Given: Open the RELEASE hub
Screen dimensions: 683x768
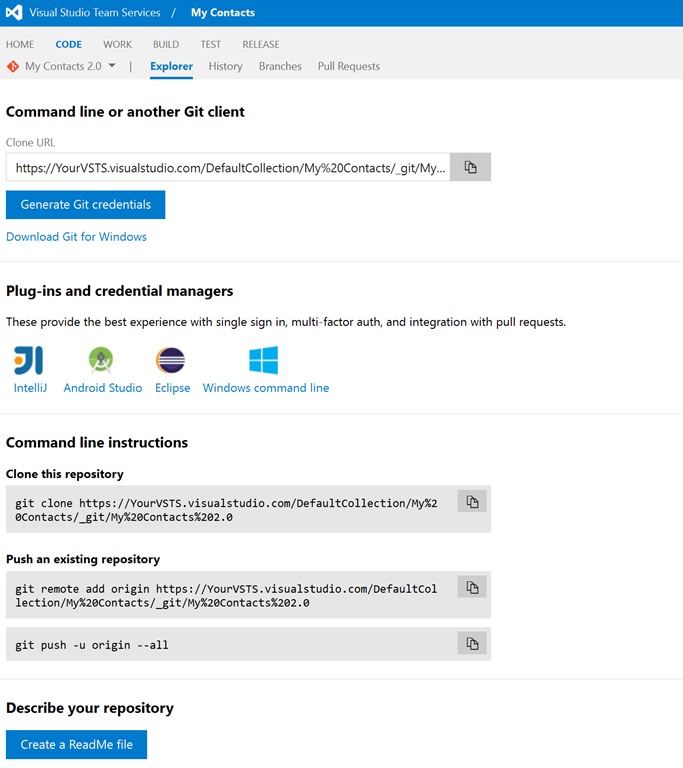Looking at the screenshot, I should pyautogui.click(x=261, y=45).
